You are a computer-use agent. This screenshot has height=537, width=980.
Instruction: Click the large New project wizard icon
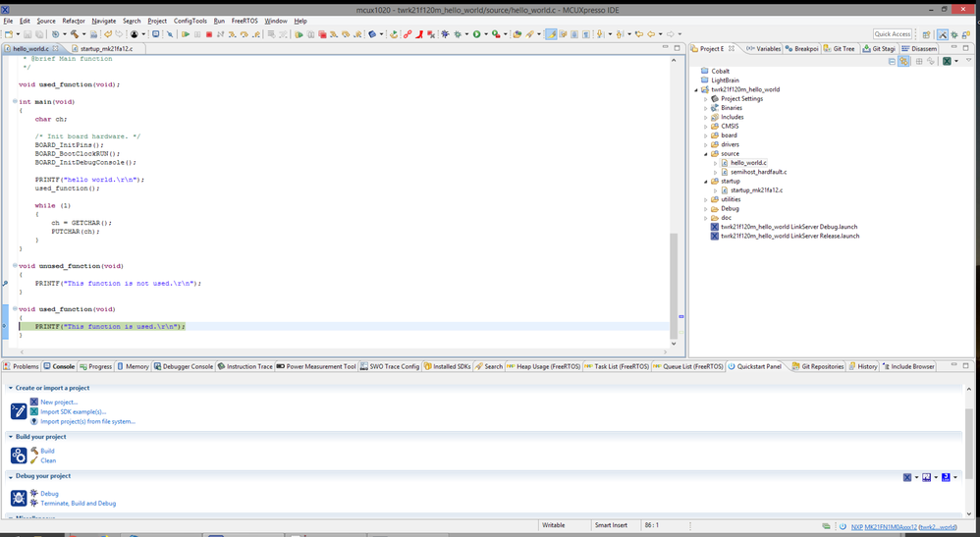pos(19,410)
